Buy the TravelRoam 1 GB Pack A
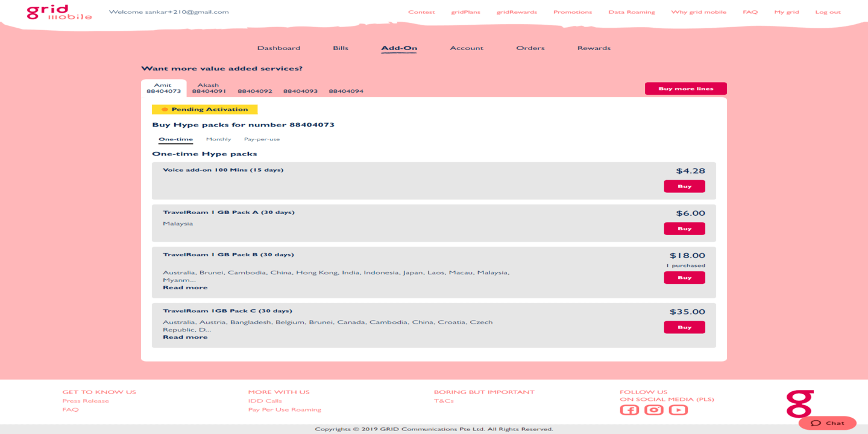The image size is (868, 434). 684,228
